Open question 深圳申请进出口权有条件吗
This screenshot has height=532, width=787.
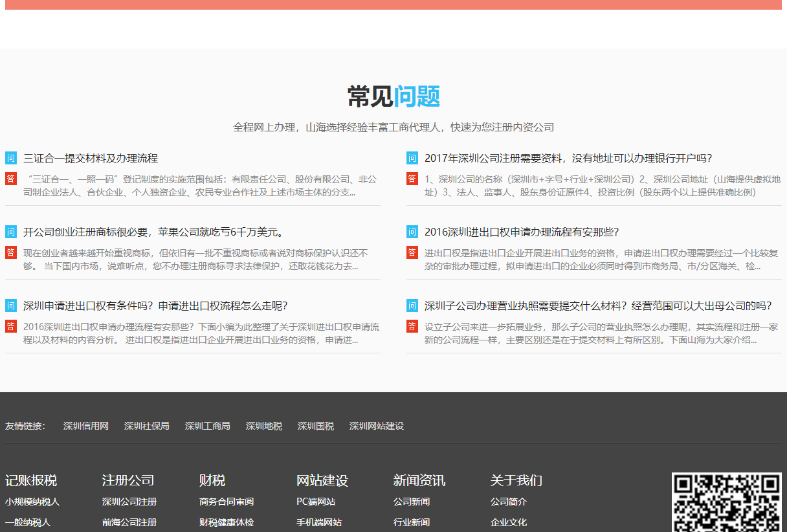point(155,305)
